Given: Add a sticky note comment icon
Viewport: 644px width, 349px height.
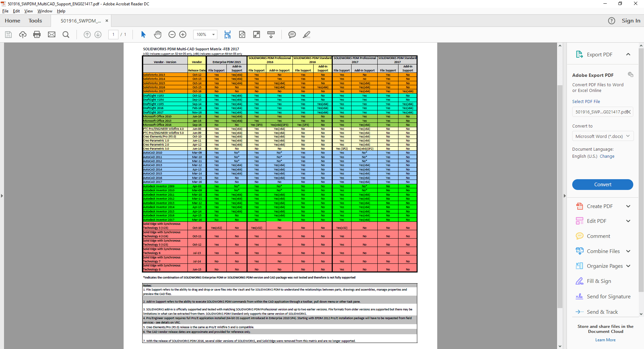Looking at the screenshot, I should 292,35.
